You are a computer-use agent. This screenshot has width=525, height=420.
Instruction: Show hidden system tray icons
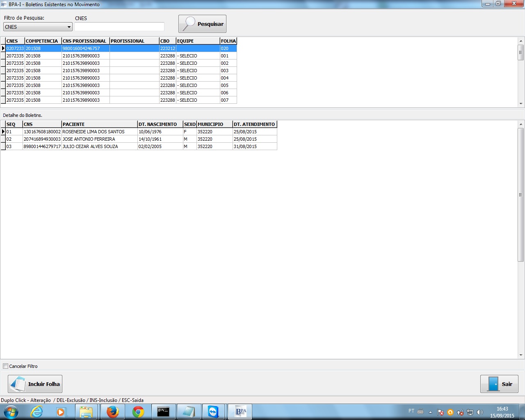click(x=430, y=412)
